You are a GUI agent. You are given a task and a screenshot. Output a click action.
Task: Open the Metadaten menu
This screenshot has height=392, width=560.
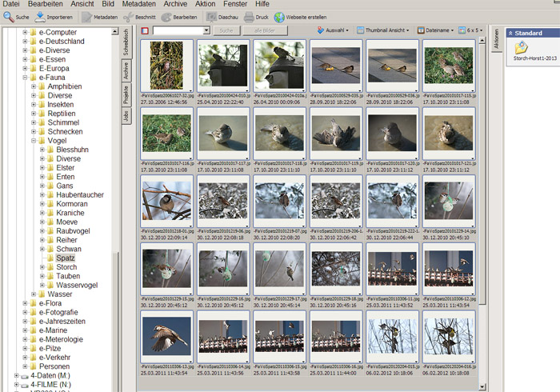point(138,4)
